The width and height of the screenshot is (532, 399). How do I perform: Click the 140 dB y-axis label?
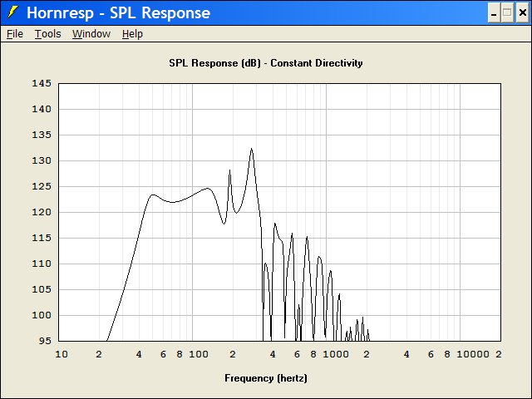[x=42, y=109]
